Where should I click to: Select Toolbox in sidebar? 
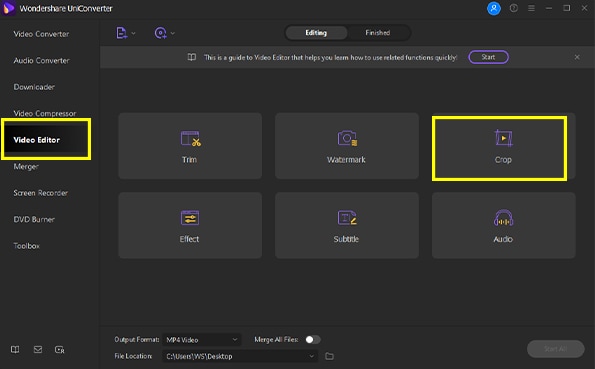[x=27, y=246]
